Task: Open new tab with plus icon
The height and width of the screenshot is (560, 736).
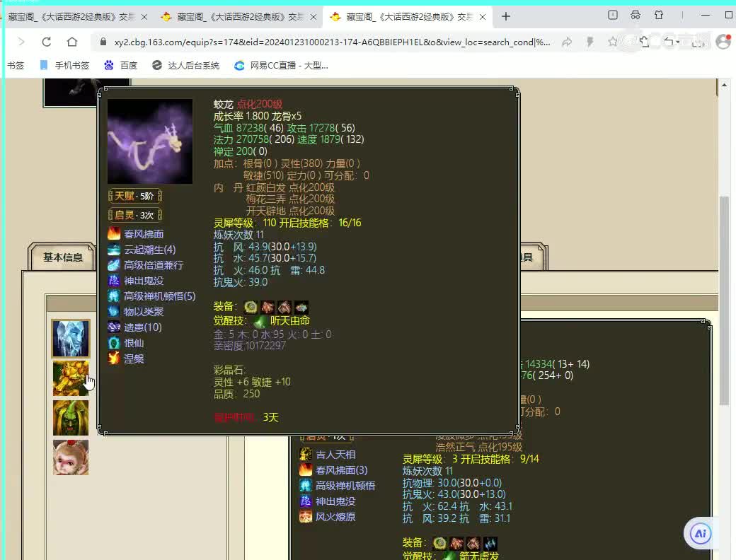Action: [505, 17]
